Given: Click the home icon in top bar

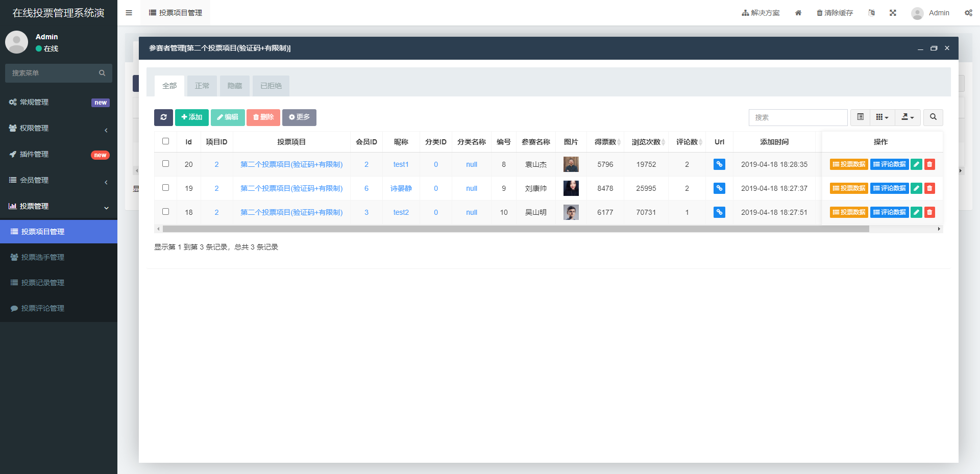Looking at the screenshot, I should click(798, 13).
